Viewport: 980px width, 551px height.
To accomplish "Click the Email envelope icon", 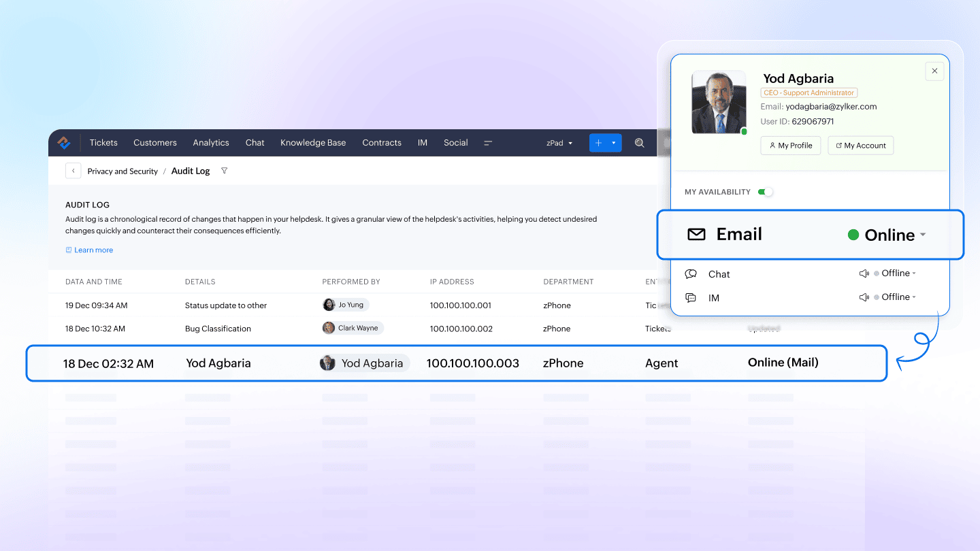I will (696, 235).
